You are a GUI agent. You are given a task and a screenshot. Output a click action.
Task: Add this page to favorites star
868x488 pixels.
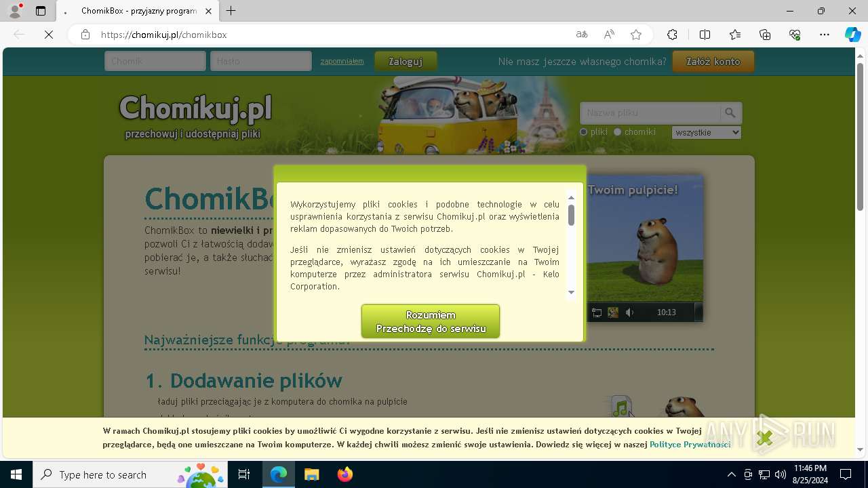click(636, 35)
